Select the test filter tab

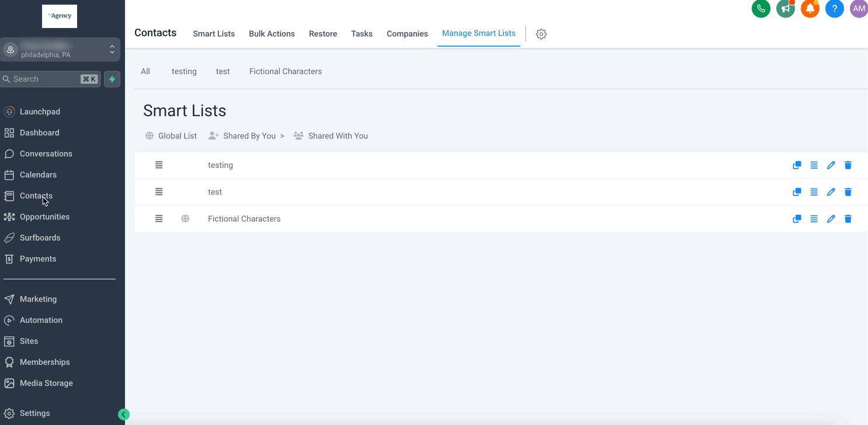[x=223, y=71]
